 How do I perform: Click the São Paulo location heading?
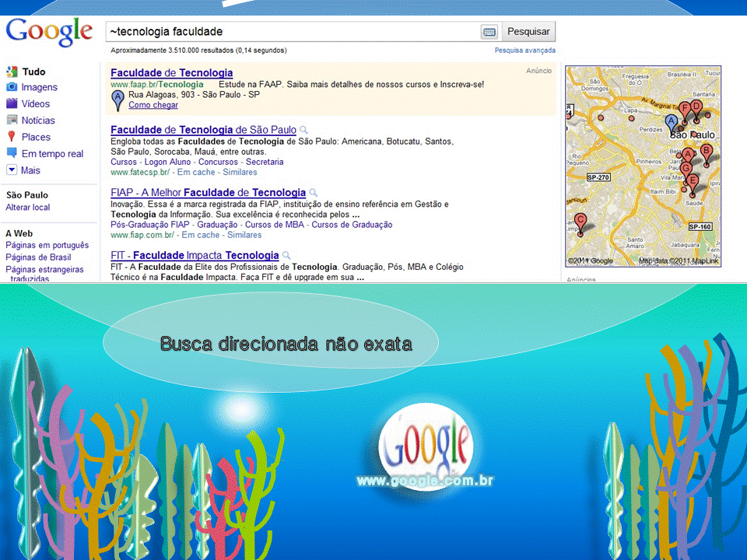click(x=27, y=194)
